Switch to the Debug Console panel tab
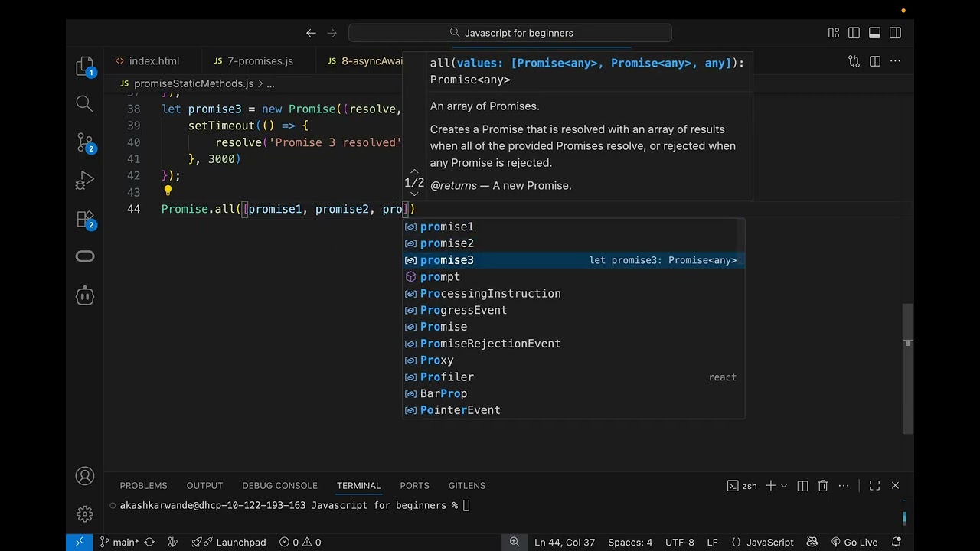980x551 pixels. (x=279, y=486)
